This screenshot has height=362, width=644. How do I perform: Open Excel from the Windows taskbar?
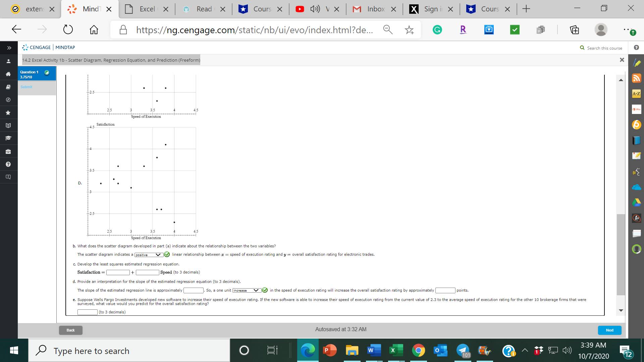coord(396,351)
